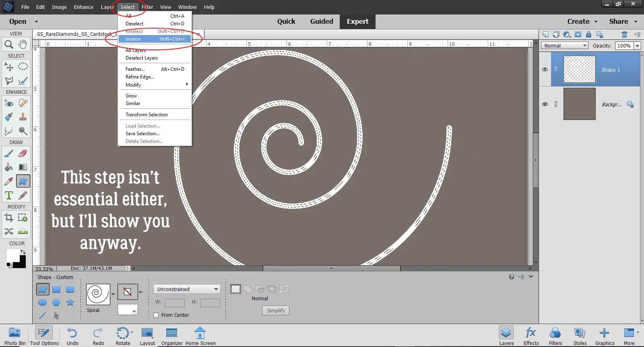Open the Normal blend mode dropdown

[x=565, y=46]
